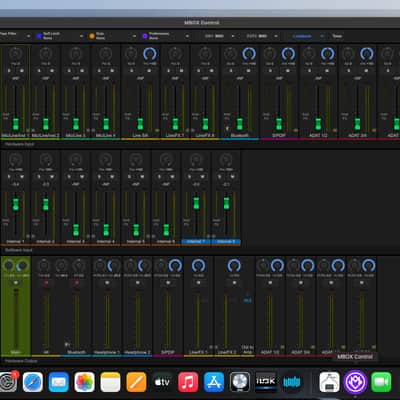This screenshot has width=400, height=400.
Task: Click the Internal 1 green fader handle
Action: (x=15, y=204)
